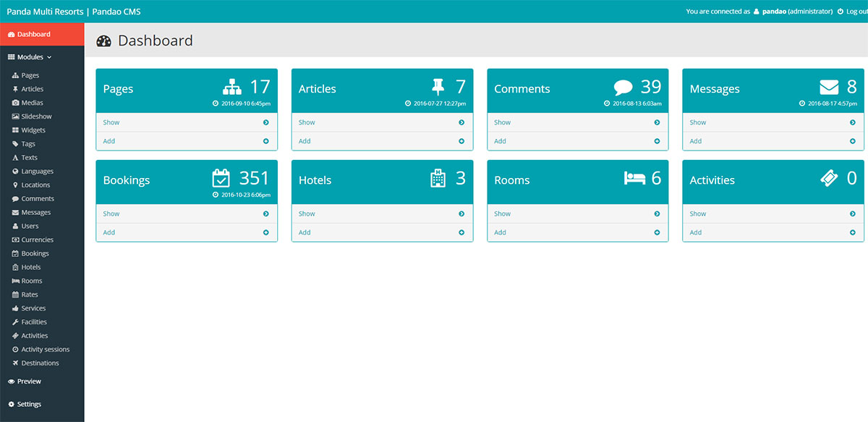Click the Comments speech bubble card icon

coord(623,88)
